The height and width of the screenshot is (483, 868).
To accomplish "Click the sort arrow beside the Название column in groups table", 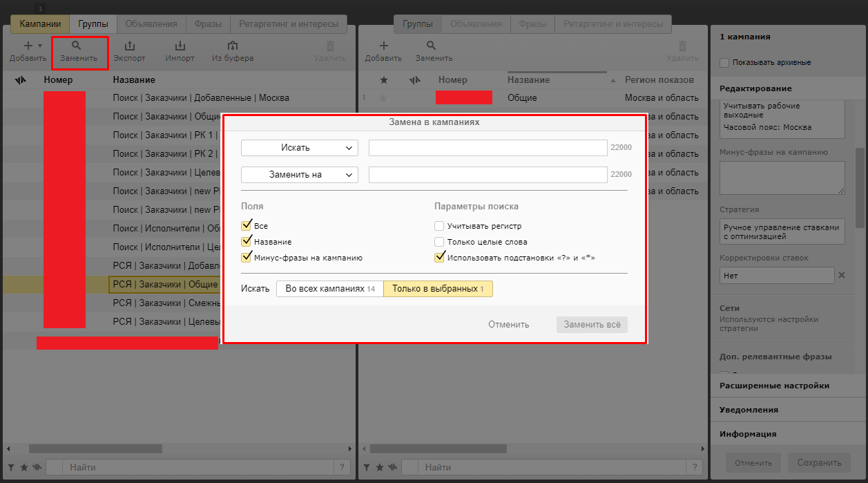I will click(x=613, y=81).
